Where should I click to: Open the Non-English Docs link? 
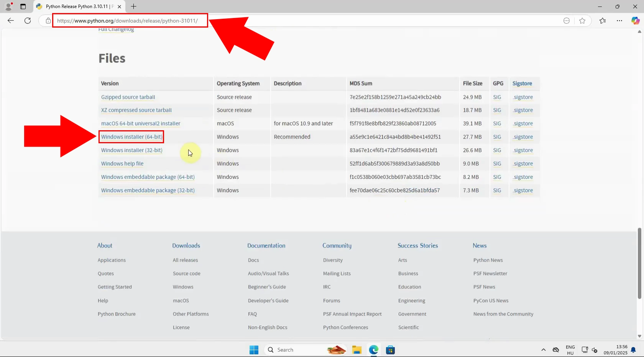point(268,328)
